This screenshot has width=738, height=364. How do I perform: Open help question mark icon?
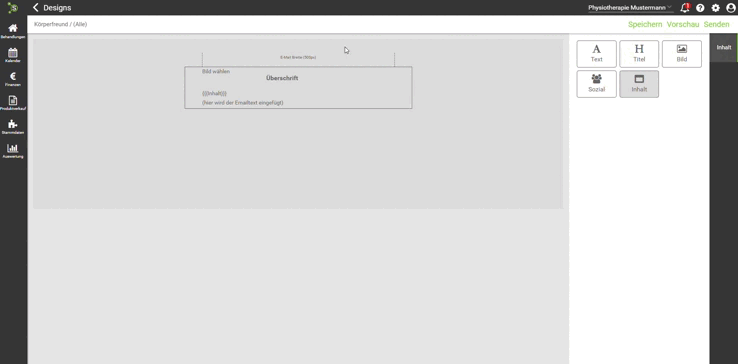click(x=700, y=8)
